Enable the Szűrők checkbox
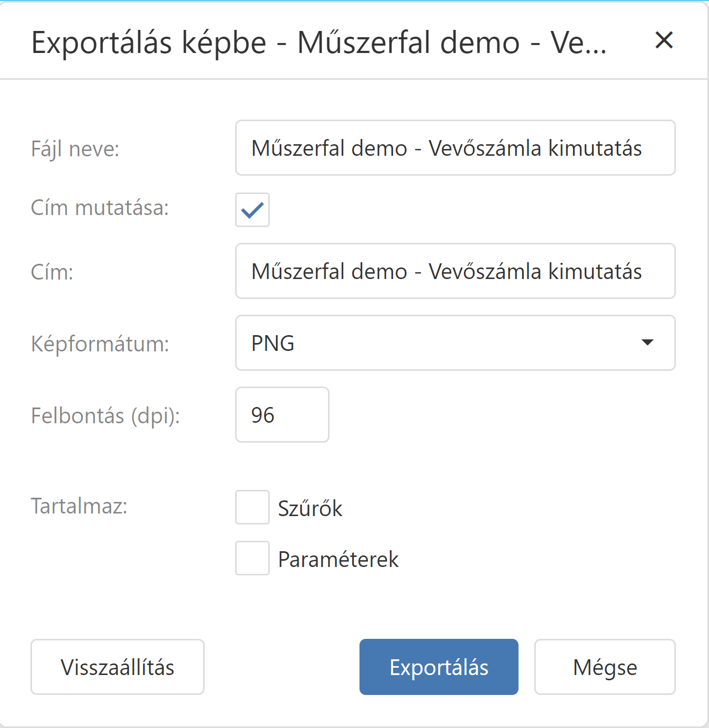Viewport: 709px width, 728px height. [252, 507]
